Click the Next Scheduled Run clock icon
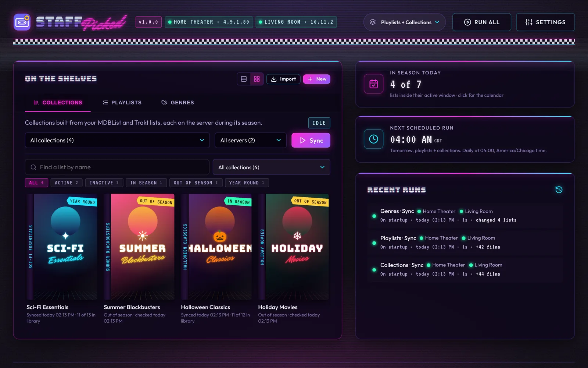 click(x=373, y=139)
